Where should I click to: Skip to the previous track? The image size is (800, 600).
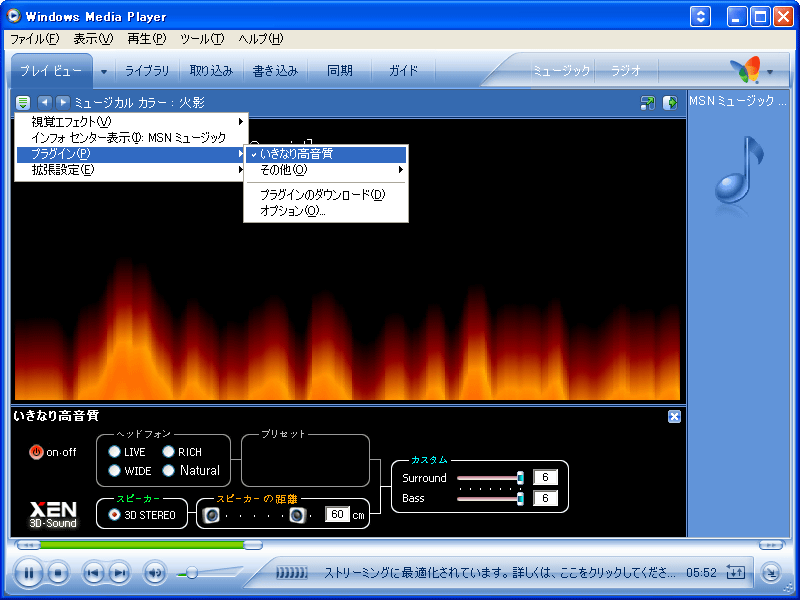[x=93, y=573]
